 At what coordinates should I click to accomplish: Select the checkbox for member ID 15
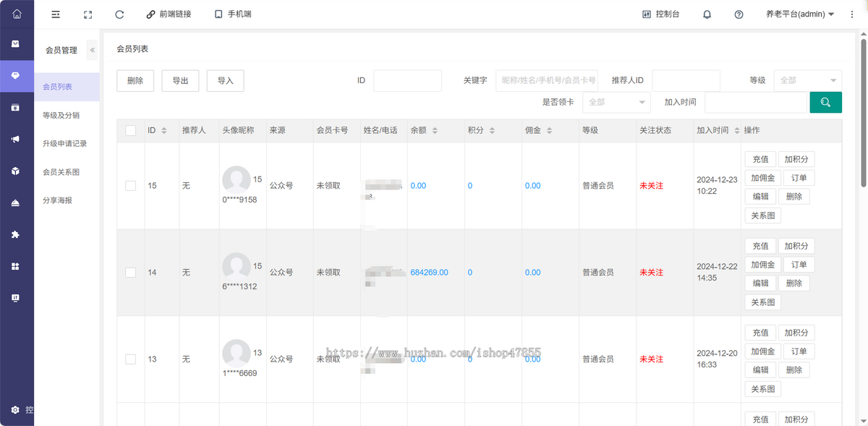(131, 186)
